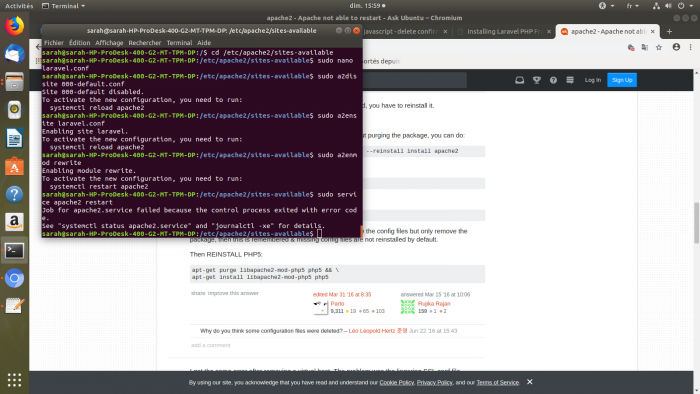Click the Log In link

pos(592,80)
